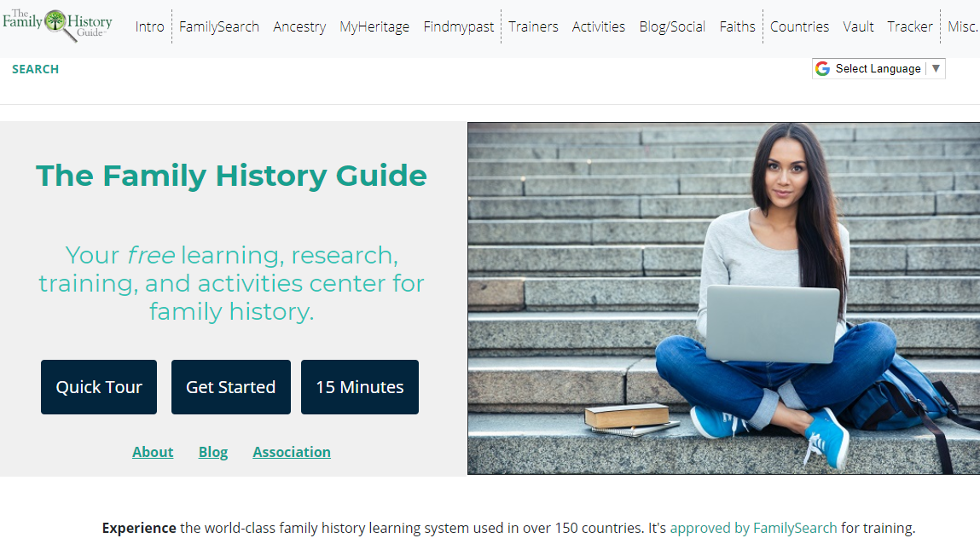The image size is (980, 544).
Task: Click the 'Your free learning, research' tagline
Action: coord(231,283)
